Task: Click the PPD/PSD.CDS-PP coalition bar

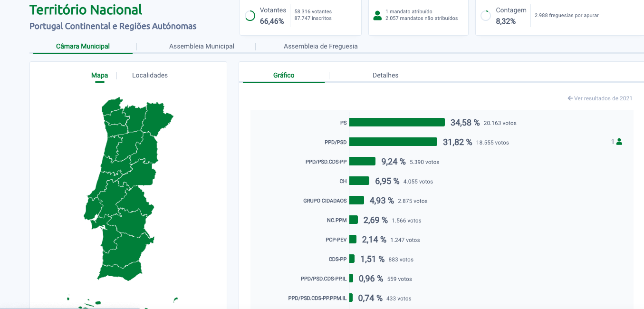Action: (x=362, y=161)
